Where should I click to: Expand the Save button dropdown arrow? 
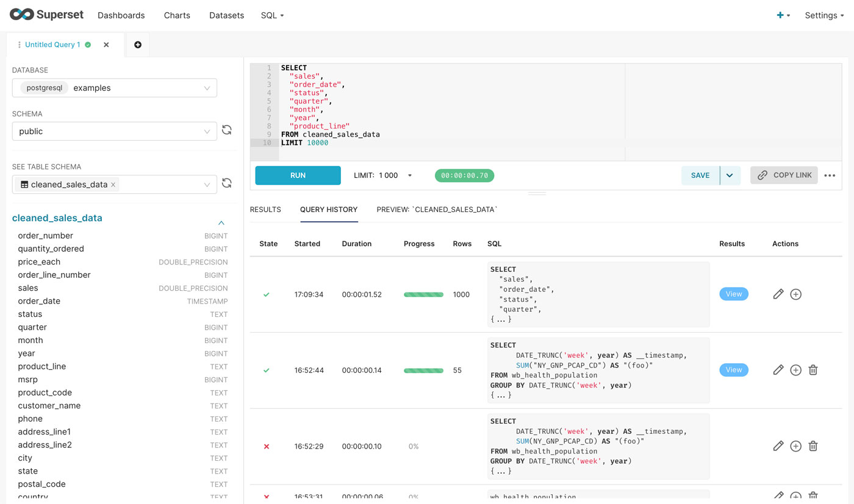(x=730, y=176)
